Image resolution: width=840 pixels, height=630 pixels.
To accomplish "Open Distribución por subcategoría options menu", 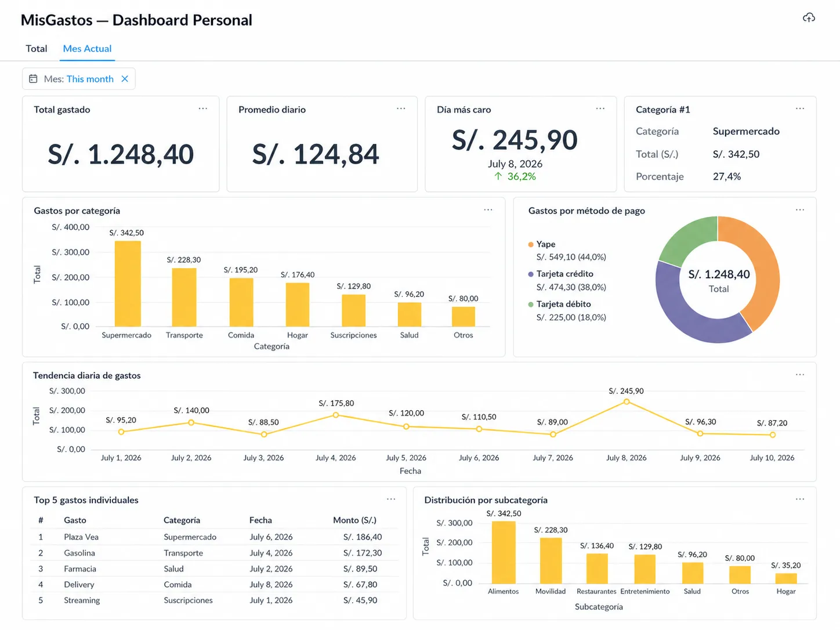I will pos(800,499).
